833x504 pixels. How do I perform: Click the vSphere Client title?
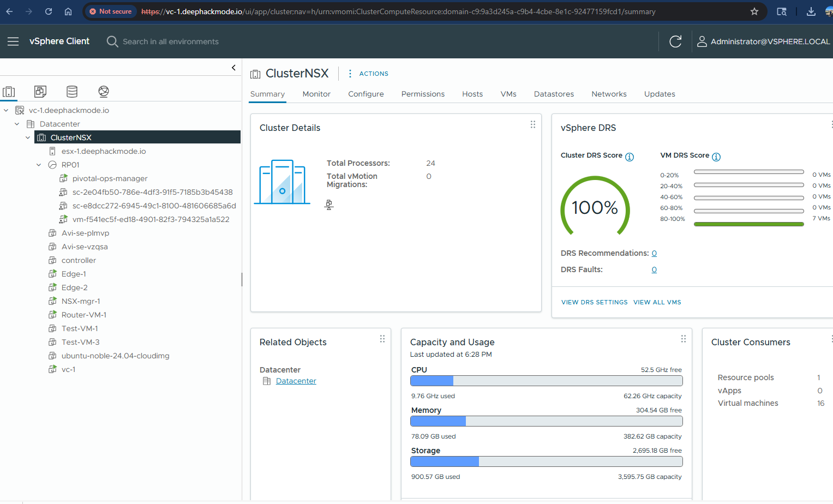(59, 41)
